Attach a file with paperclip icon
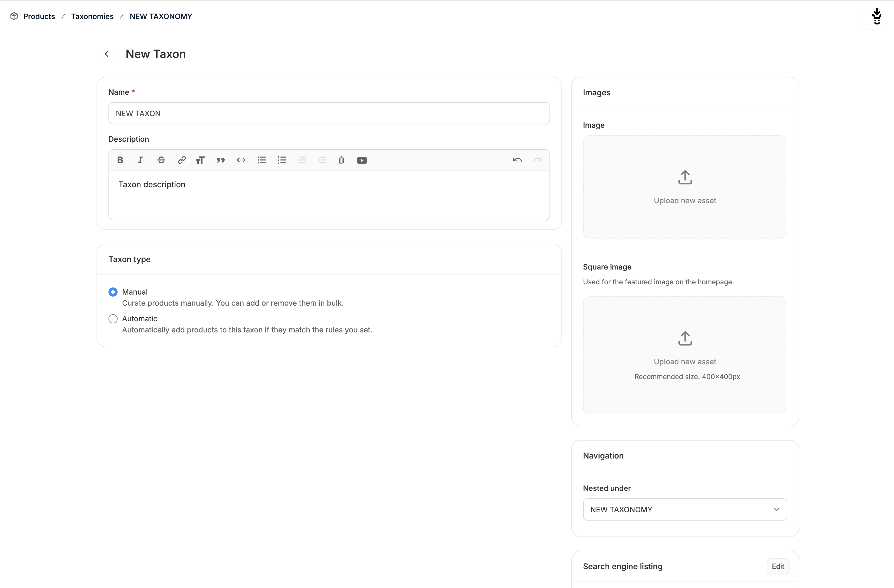The height and width of the screenshot is (588, 894). pyautogui.click(x=341, y=160)
